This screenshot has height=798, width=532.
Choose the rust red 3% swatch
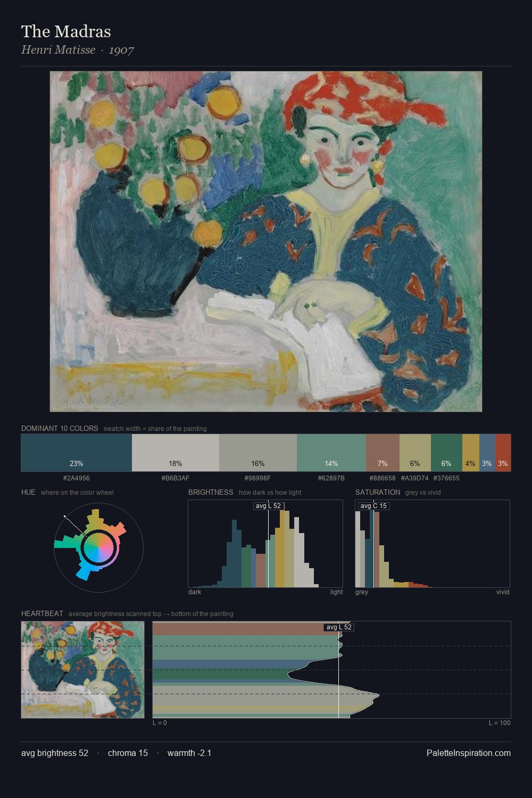503,453
